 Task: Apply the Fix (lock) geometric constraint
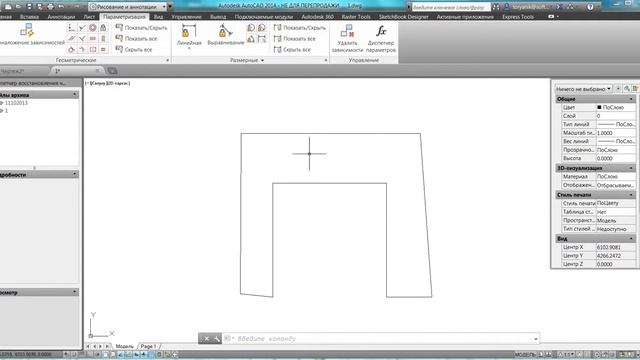(x=103, y=28)
